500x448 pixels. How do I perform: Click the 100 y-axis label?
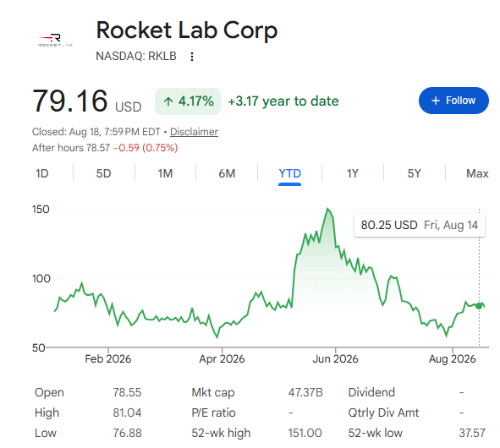(x=41, y=279)
